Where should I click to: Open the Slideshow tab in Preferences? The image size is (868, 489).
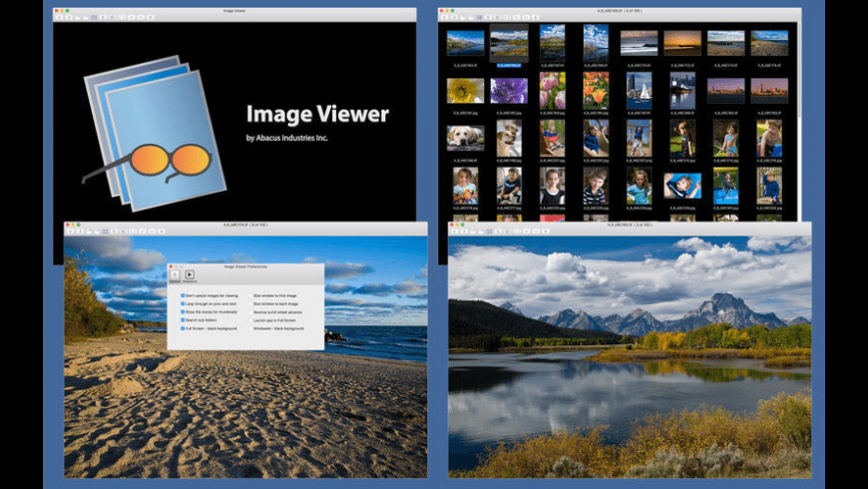point(190,275)
